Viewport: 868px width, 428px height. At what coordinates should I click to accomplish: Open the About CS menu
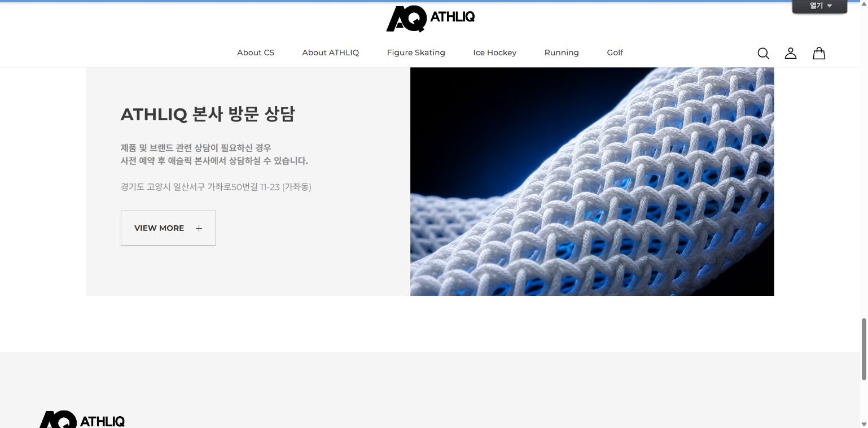tap(256, 53)
